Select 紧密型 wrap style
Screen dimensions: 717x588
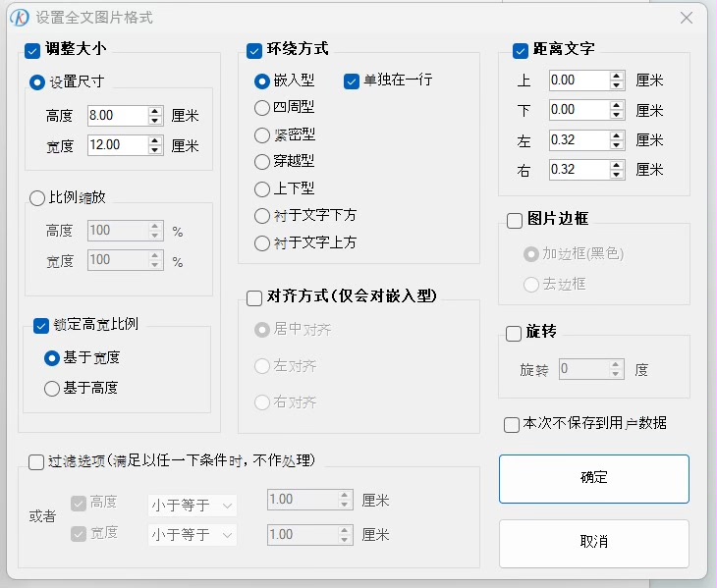(x=262, y=135)
